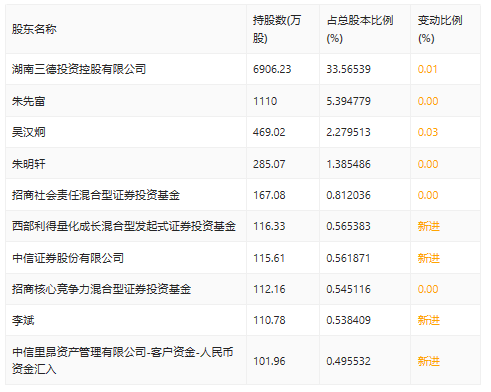Select 中信里昂资产管理有限公司 shareholder name

tap(122, 361)
